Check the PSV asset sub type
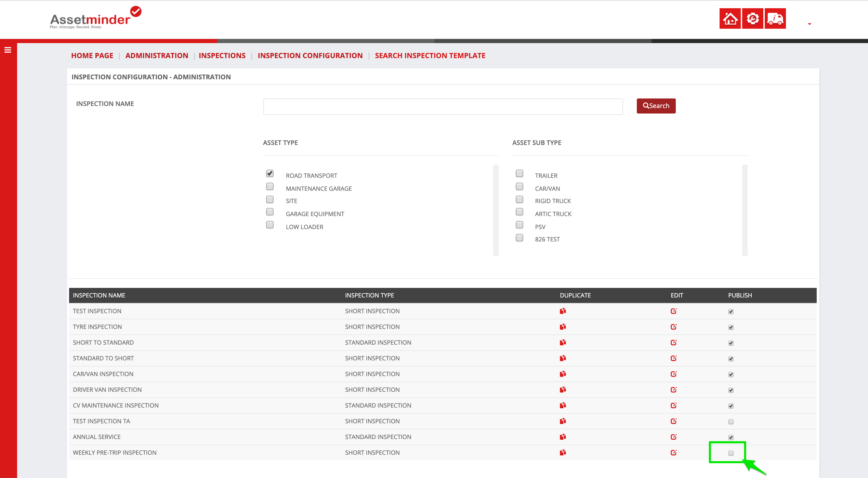 (x=520, y=225)
